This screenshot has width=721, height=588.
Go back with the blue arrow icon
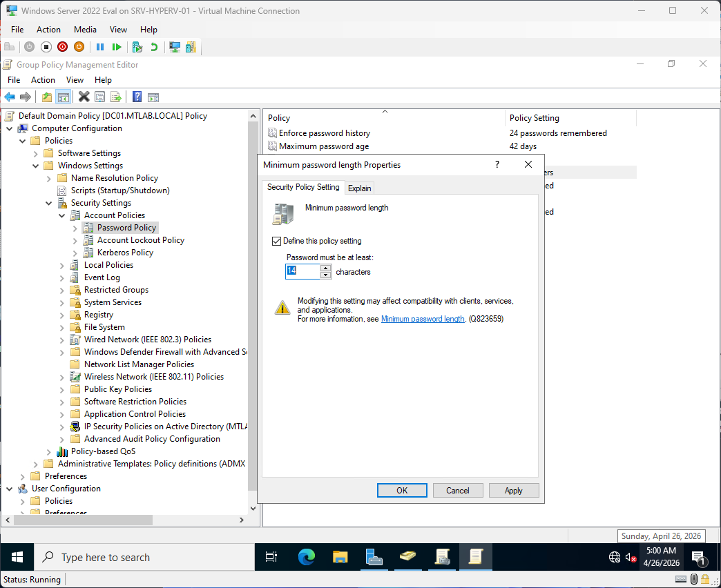[x=10, y=97]
